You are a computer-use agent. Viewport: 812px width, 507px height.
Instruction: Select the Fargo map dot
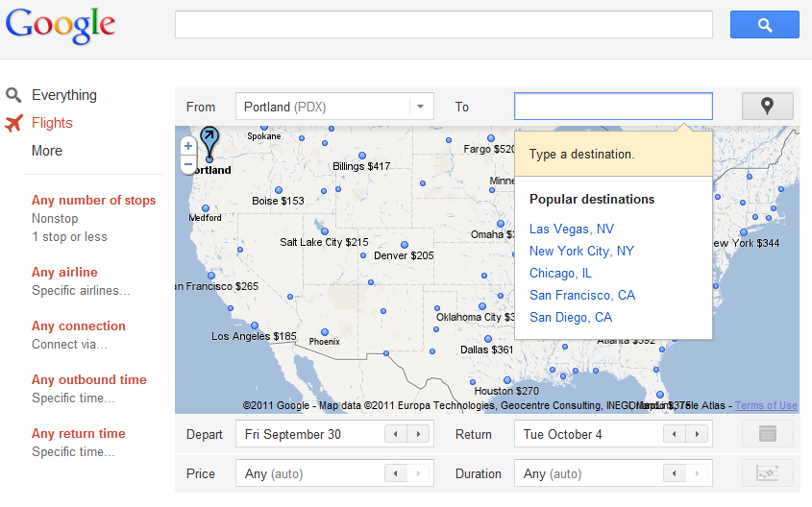(491, 138)
